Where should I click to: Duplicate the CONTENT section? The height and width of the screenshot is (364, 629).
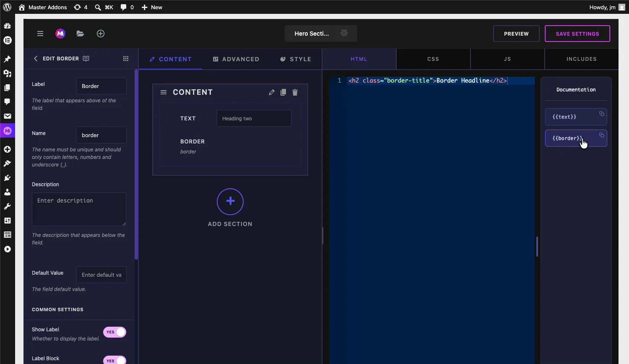point(283,92)
